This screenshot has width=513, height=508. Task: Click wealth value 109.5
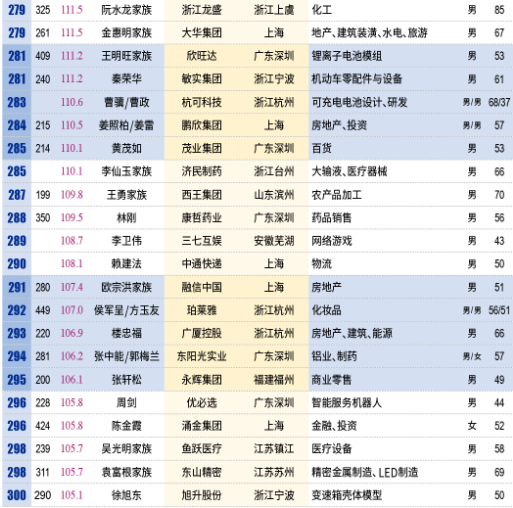[x=72, y=218]
